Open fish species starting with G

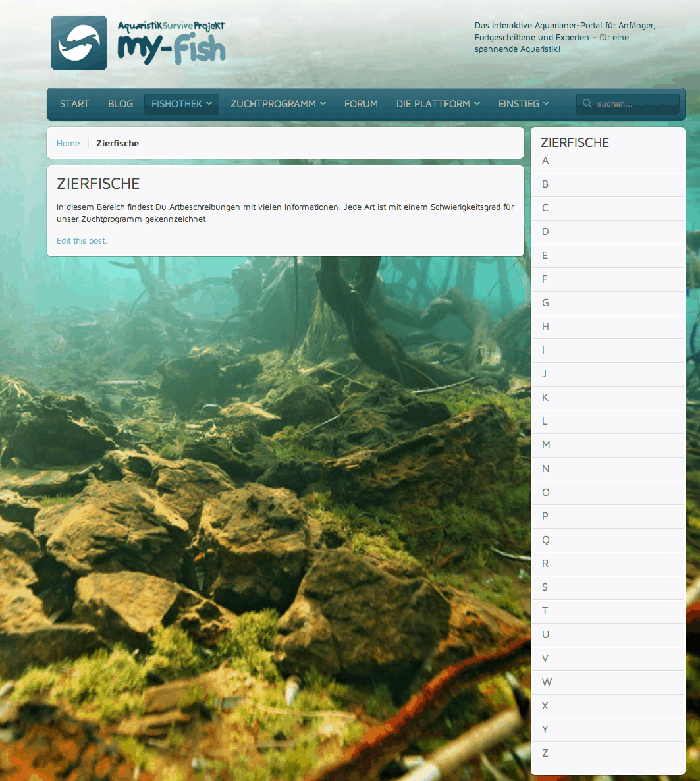pos(545,303)
